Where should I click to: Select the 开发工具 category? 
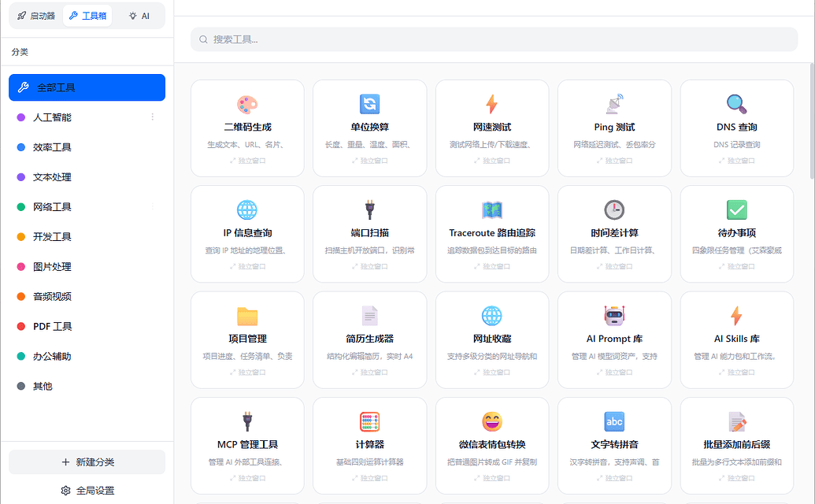pyautogui.click(x=87, y=237)
